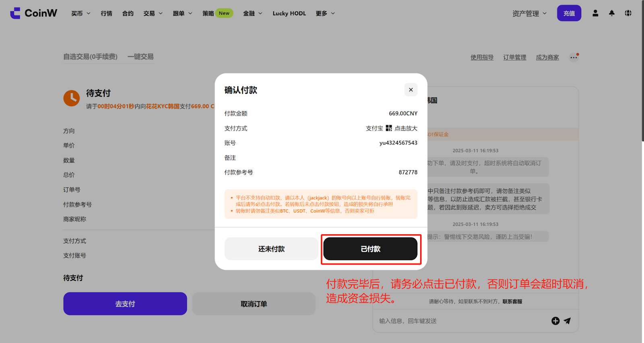
Task: Open the Lucky HODL menu item
Action: click(289, 13)
